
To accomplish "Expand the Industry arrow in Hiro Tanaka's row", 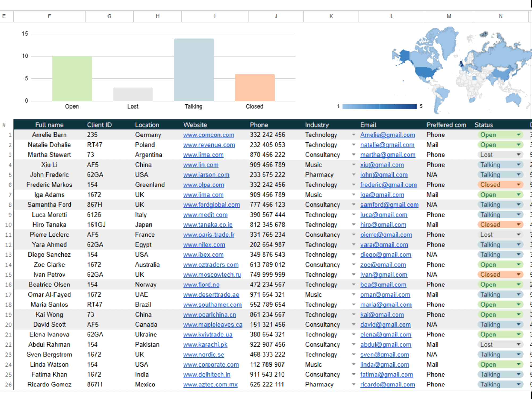I will point(354,225).
